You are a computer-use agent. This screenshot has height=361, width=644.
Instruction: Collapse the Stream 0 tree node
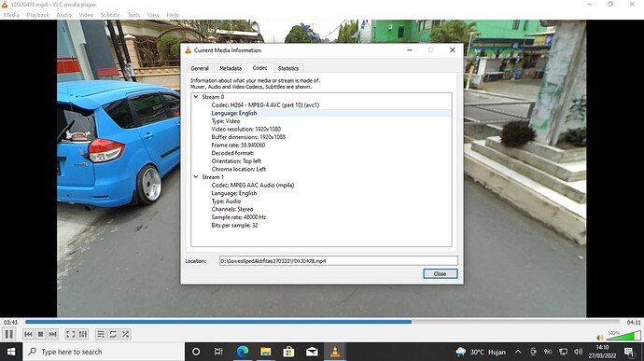[196, 97]
